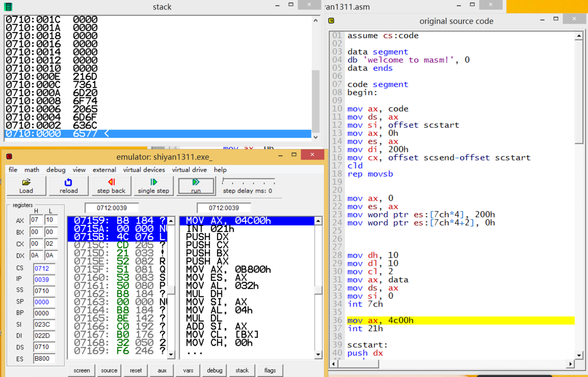Image resolution: width=588 pixels, height=377 pixels.
Task: Open the file menu
Action: coord(13,170)
